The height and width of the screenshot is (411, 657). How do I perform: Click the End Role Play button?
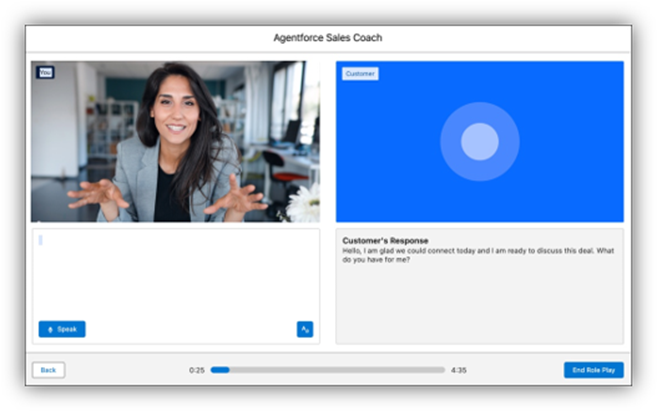point(593,370)
